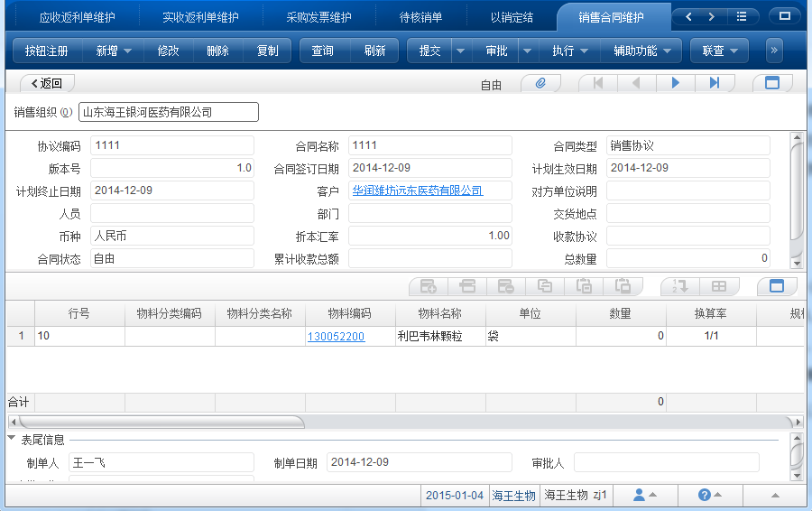Open the user profile icon in status bar
Screen dimensions: 812x511
pos(640,495)
